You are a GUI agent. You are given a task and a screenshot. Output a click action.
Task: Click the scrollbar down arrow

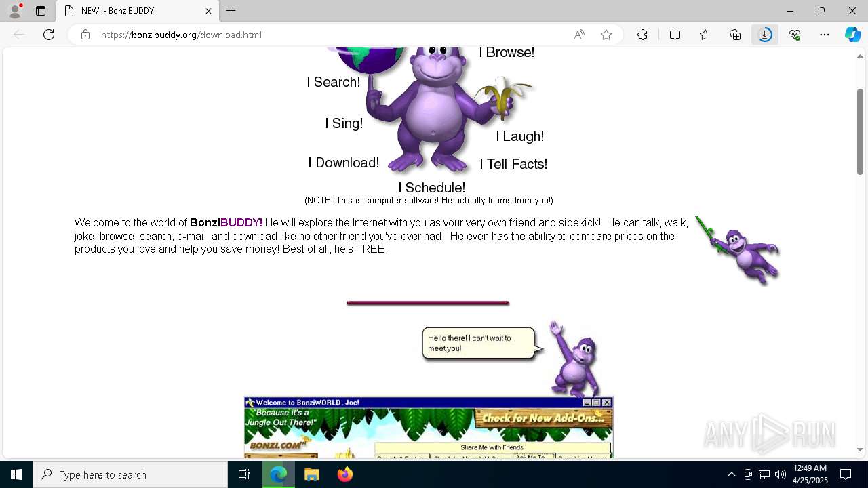coord(860,449)
